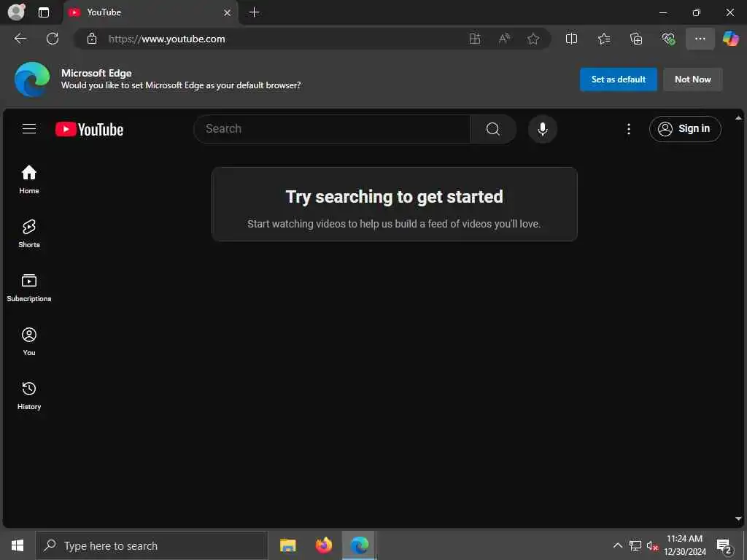
Task: Open the tab actions menu icon
Action: 44,12
